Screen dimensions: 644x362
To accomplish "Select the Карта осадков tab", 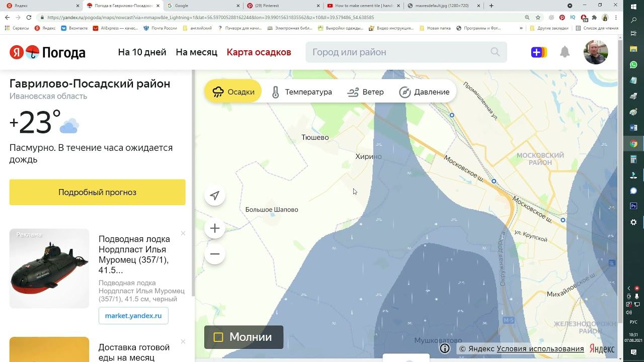I will [259, 52].
